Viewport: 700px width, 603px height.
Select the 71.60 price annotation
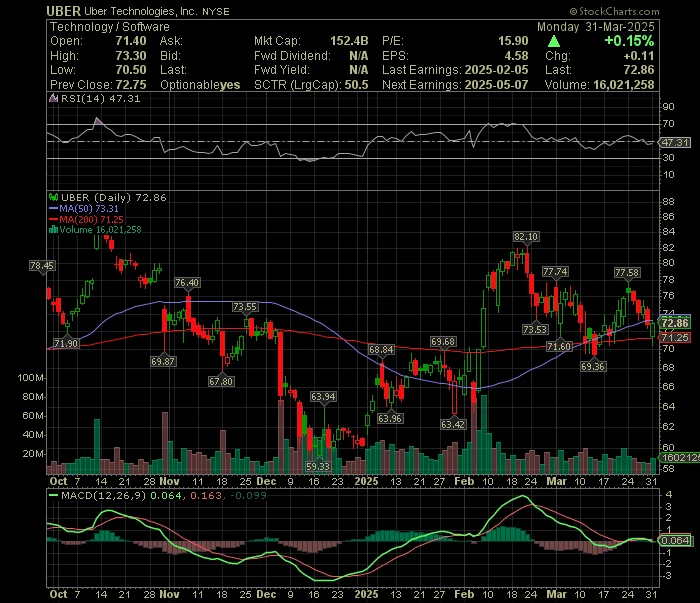pos(558,346)
